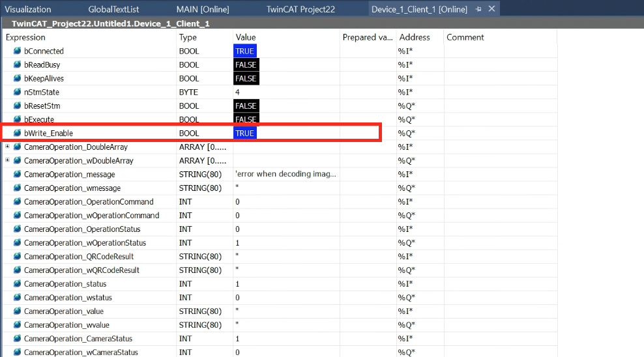644x357 pixels.
Task: Open the TwinCAT Project22 tab
Action: (300, 9)
